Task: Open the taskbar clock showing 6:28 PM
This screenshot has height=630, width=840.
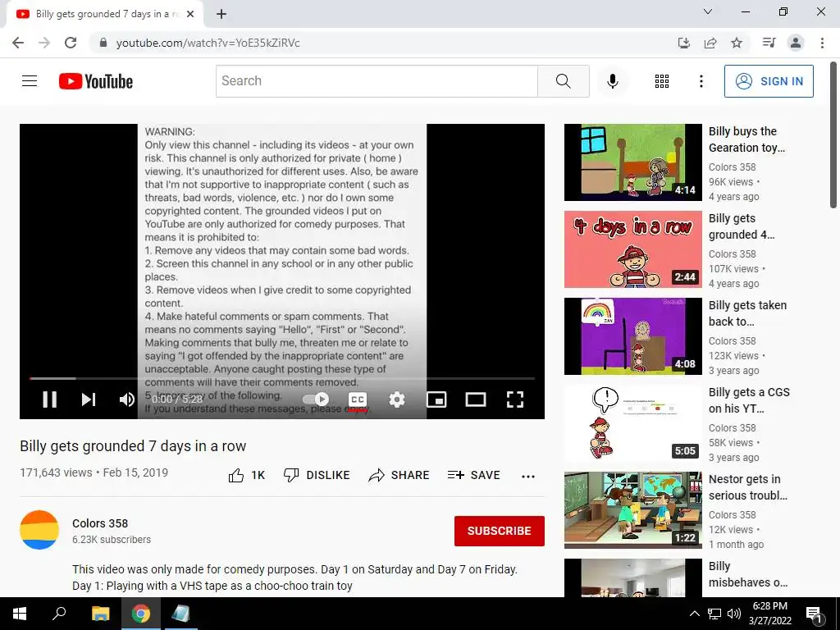Action: (769, 614)
